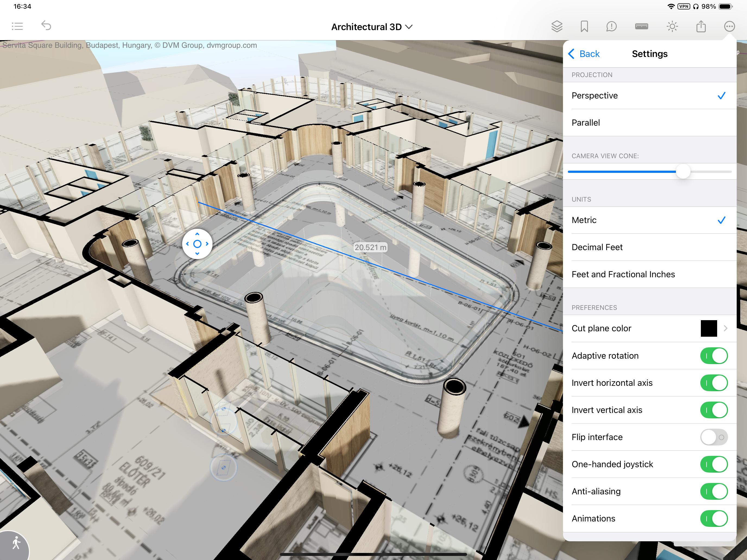
Task: Go Back from Settings
Action: pos(584,54)
